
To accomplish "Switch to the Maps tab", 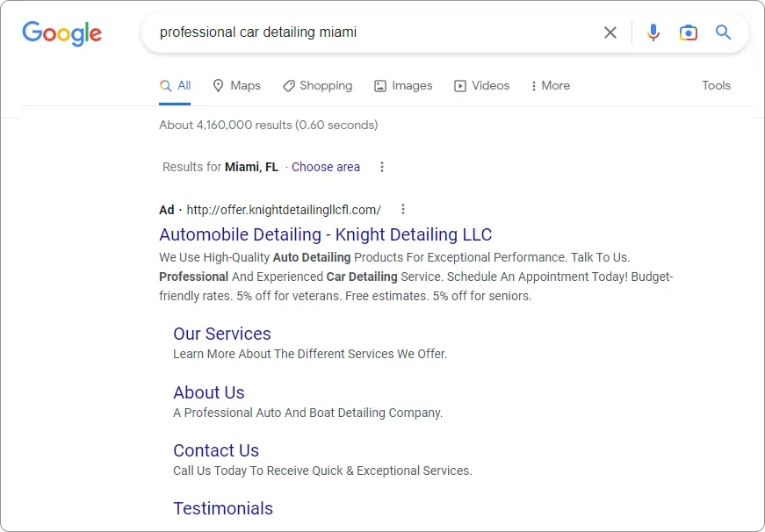I will (236, 86).
